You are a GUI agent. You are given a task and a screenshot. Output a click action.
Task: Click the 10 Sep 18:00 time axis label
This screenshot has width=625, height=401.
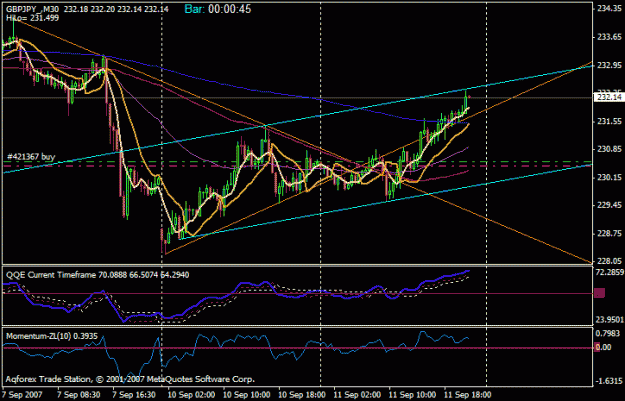302,395
